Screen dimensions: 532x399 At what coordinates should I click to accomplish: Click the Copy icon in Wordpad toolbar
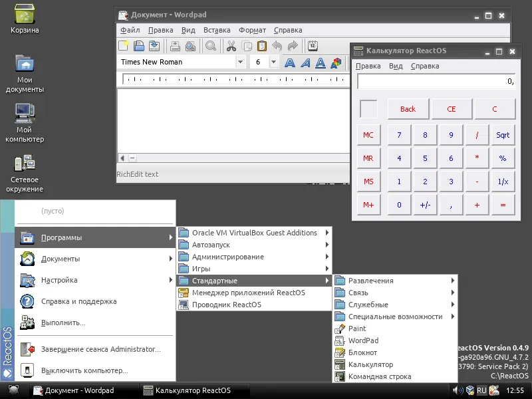pos(247,45)
